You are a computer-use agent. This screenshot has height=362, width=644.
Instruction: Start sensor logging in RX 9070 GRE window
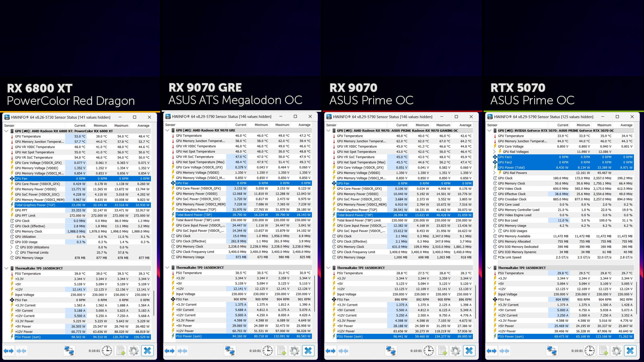(x=281, y=350)
